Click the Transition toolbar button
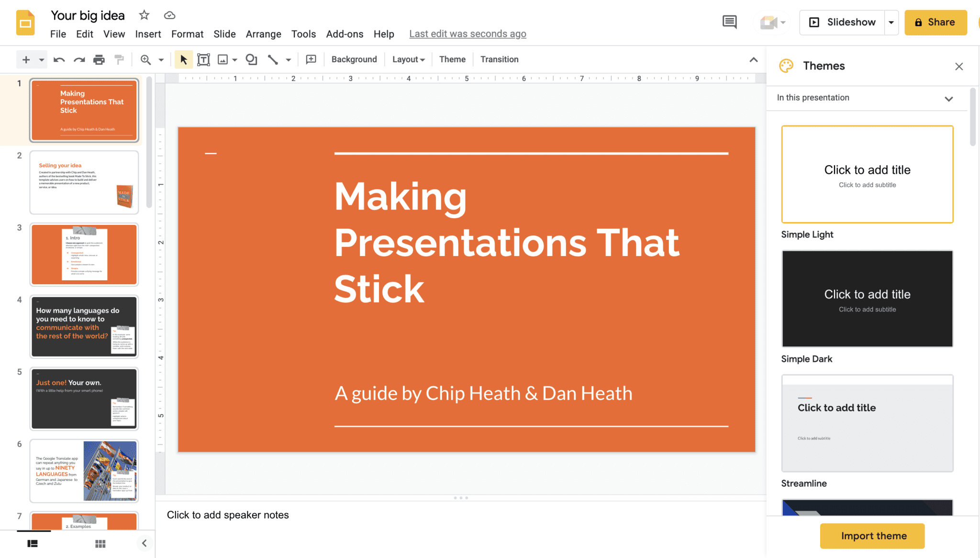 [x=499, y=59]
